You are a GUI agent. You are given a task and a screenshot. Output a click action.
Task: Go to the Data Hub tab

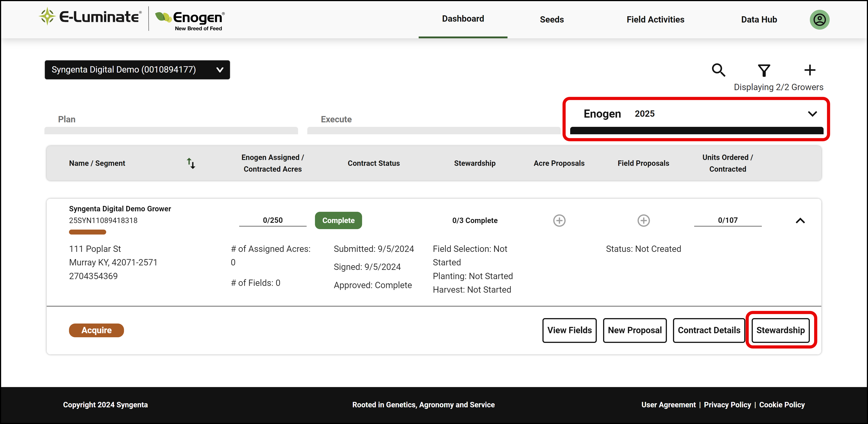click(759, 20)
